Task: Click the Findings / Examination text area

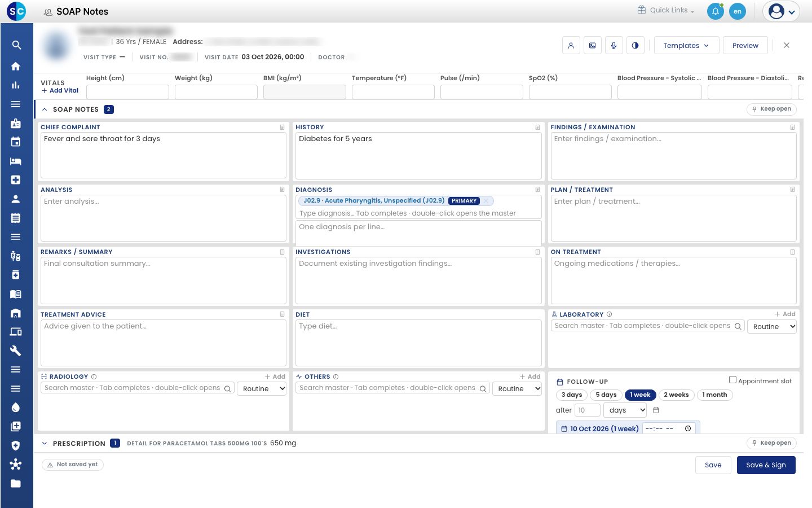Action: 673,156
